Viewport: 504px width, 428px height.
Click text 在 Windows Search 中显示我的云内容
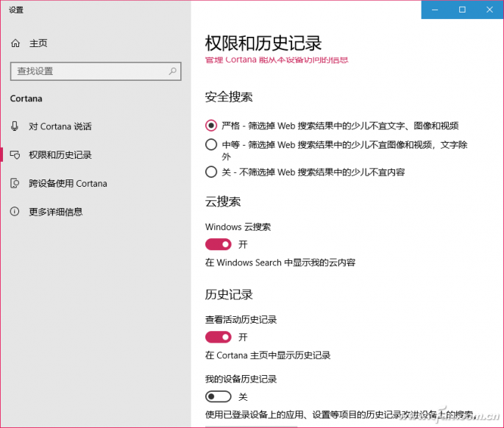click(x=280, y=263)
